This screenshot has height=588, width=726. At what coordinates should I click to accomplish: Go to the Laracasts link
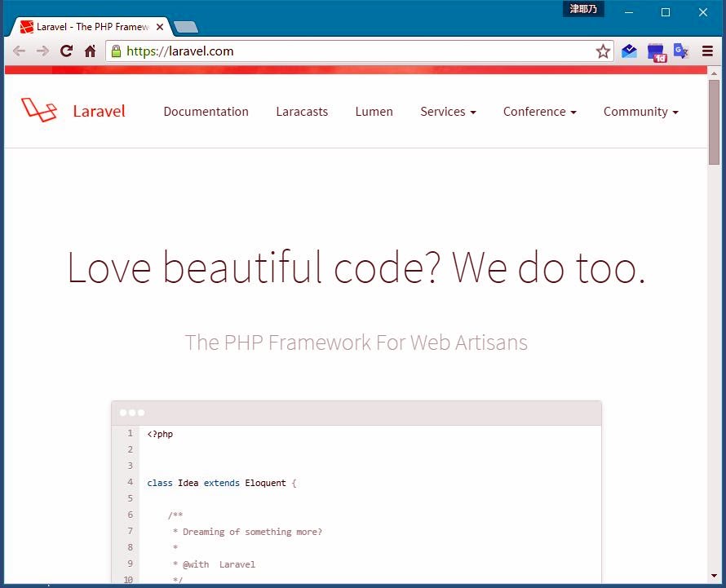coord(302,112)
